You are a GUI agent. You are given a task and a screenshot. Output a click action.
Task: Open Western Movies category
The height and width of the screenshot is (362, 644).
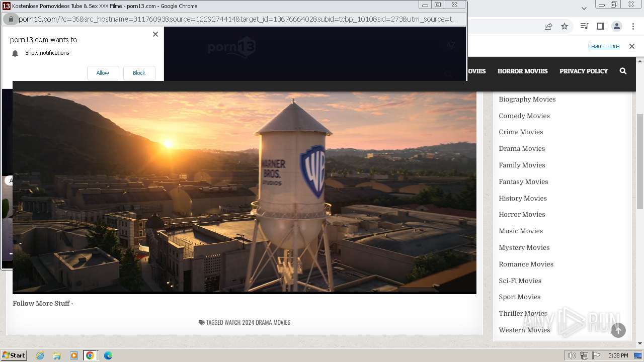point(524,330)
